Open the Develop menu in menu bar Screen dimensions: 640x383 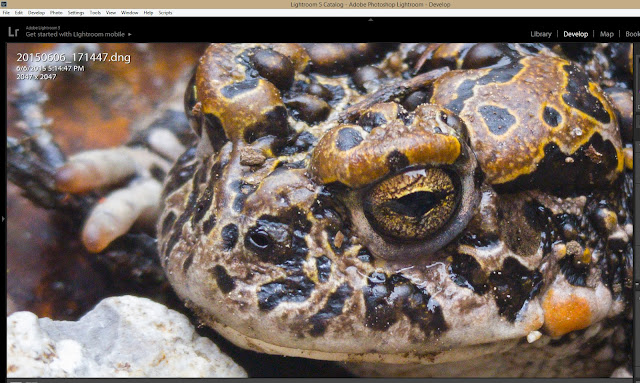click(36, 13)
